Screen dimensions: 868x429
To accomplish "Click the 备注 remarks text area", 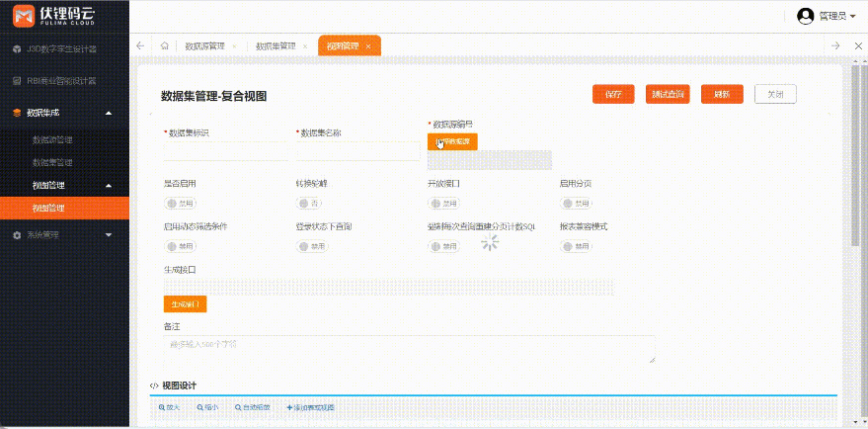I will tap(409, 349).
